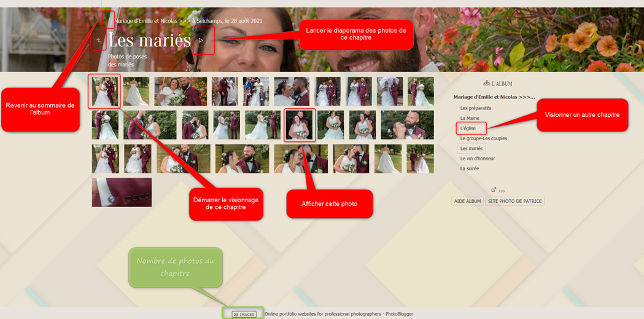Select Le groupe-Les couples chapter
The image size is (644, 319).
coord(483,138)
